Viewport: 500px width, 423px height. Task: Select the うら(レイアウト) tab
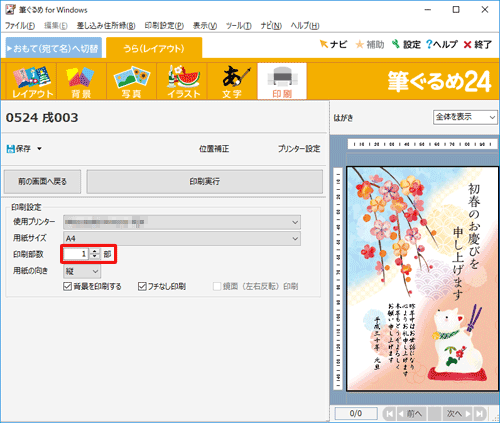(x=154, y=48)
